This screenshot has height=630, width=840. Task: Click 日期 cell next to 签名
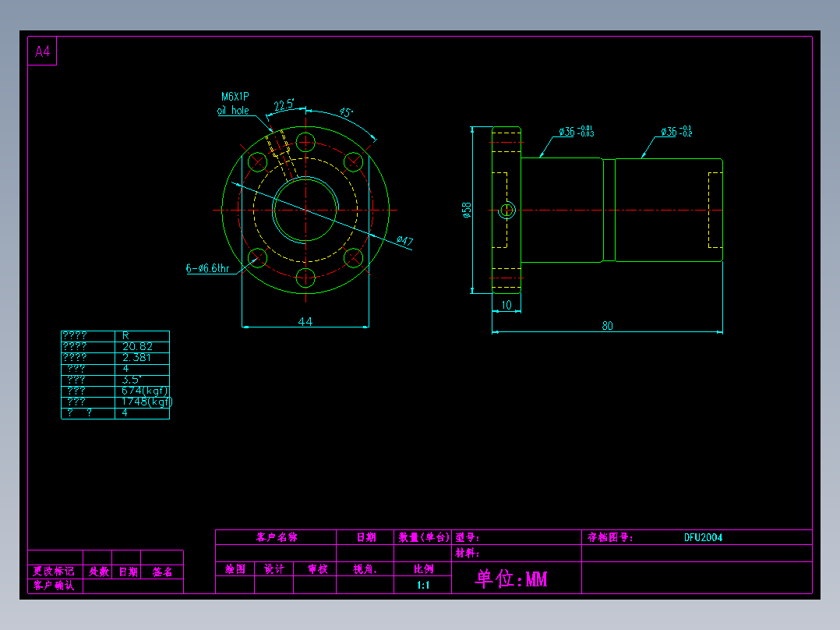[x=128, y=572]
